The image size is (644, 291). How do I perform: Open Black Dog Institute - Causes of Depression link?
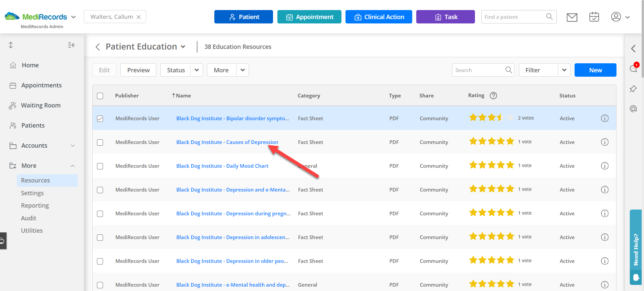(227, 142)
